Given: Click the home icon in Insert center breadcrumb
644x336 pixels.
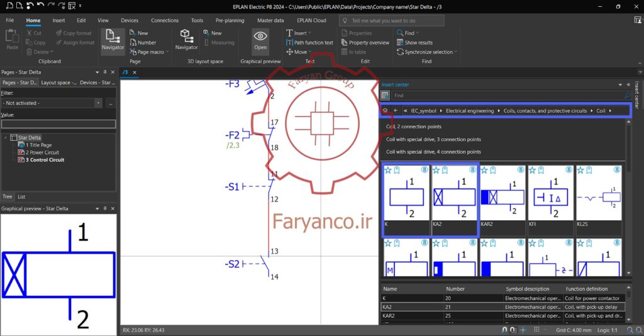Looking at the screenshot, I should (385, 111).
